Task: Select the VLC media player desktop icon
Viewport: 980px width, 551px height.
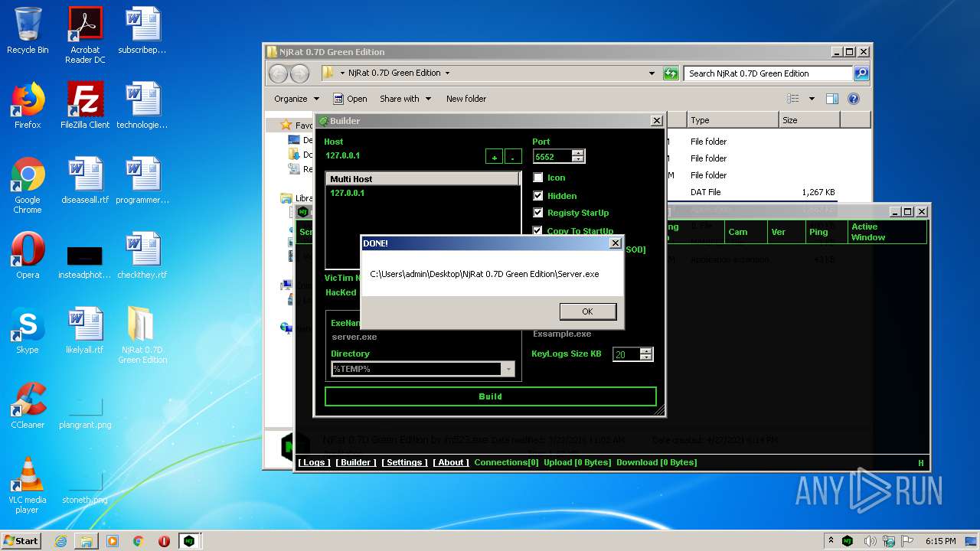Action: coord(28,485)
